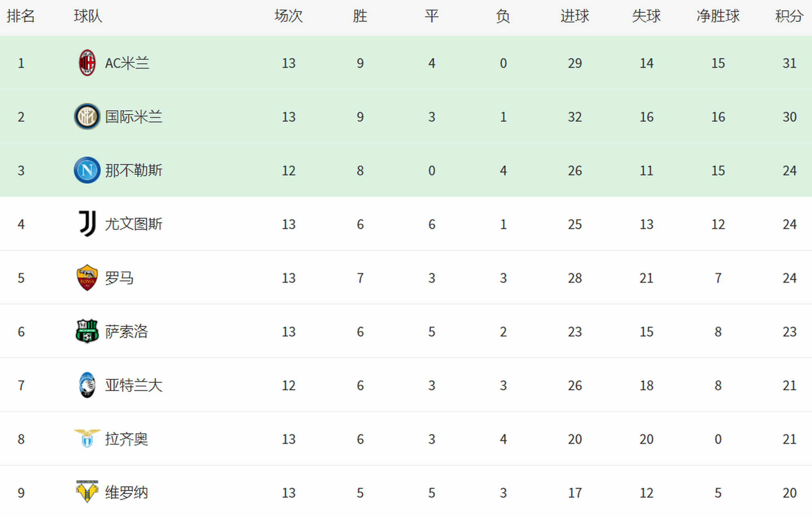Screen dimensions: 812x517
Task: Click the Sassuolo green-black badge
Action: [x=87, y=331]
